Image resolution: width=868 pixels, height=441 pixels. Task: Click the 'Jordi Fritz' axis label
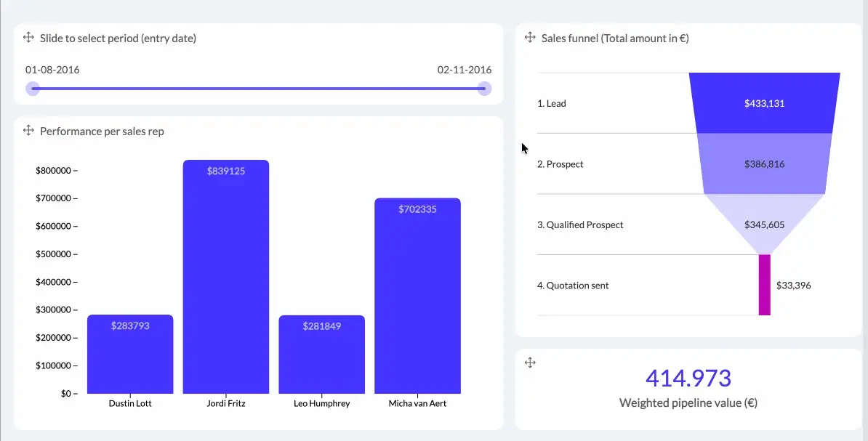(226, 403)
